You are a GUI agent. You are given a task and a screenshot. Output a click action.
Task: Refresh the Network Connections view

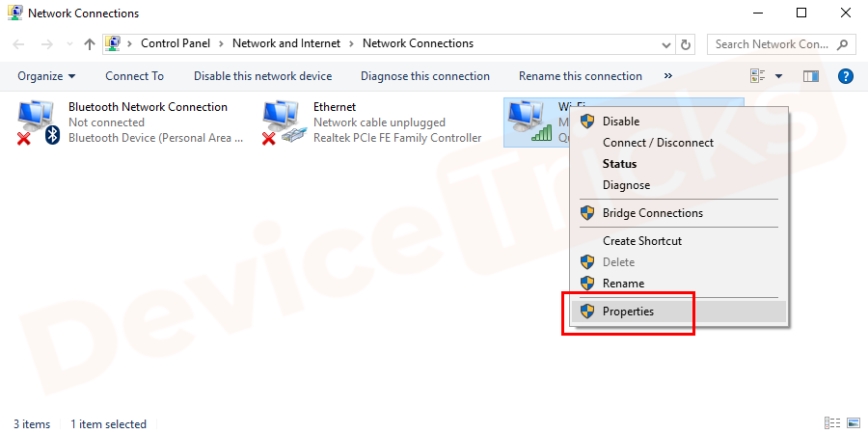pos(686,44)
